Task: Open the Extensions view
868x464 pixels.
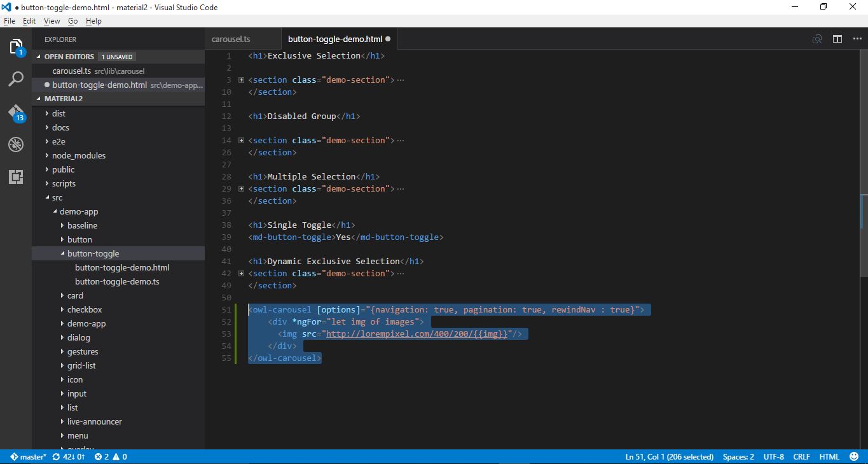Action: (x=16, y=177)
